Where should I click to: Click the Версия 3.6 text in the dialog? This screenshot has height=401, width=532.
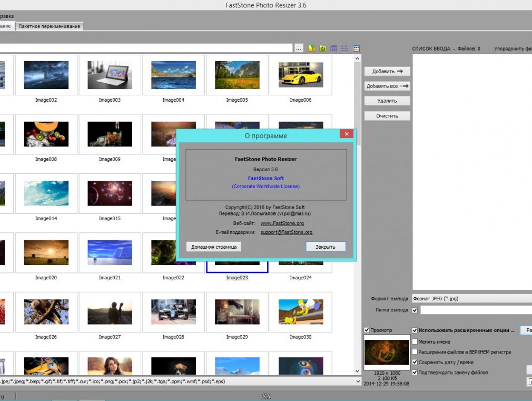tap(265, 170)
